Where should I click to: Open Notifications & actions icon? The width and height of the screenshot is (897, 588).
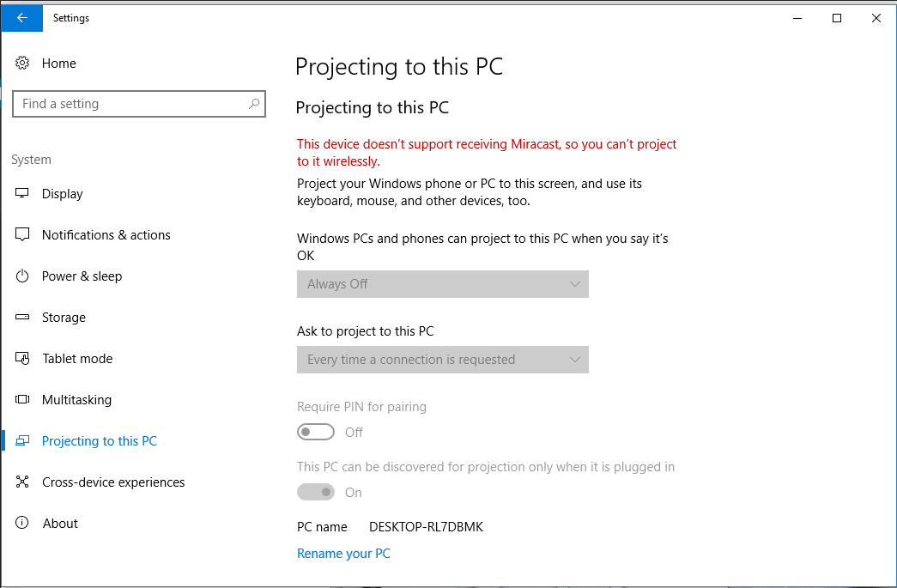tap(22, 234)
